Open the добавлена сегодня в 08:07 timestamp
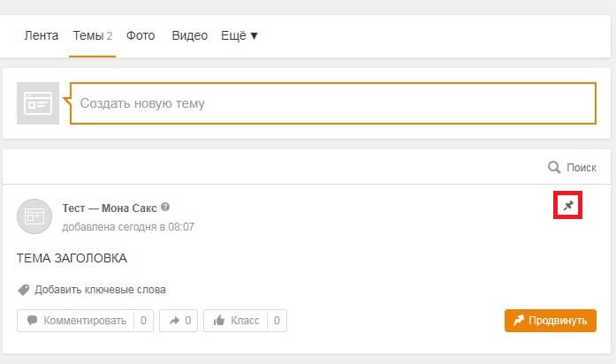Screen dimensions: 616x364 [x=128, y=227]
